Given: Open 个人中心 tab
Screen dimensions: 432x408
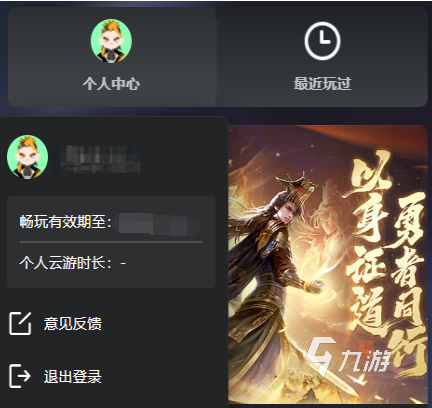Looking at the screenshot, I should [112, 57].
